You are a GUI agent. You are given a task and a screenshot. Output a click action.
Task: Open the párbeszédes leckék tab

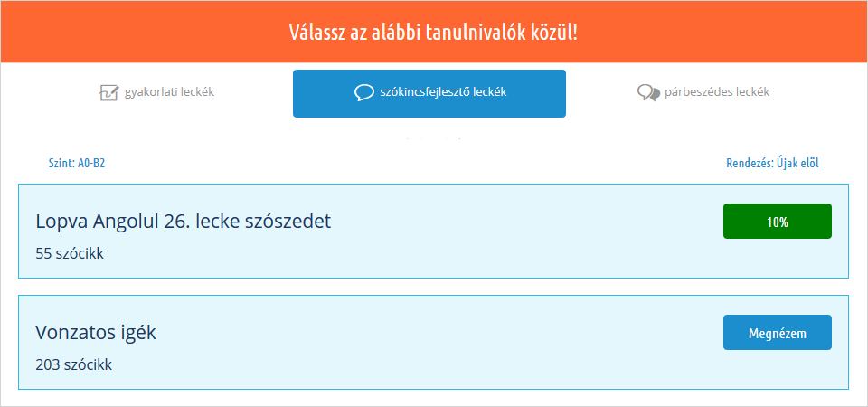coord(716,92)
